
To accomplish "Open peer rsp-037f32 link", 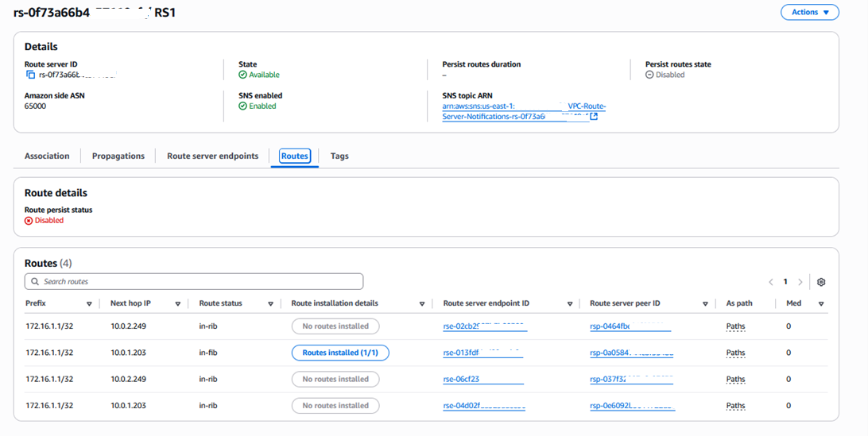I will click(x=632, y=380).
